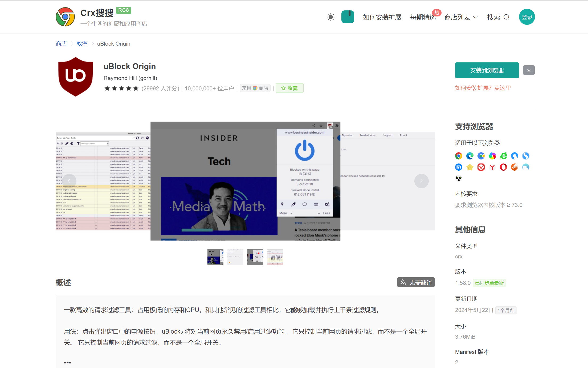Viewport: 588px width, 368px height.
Task: Toggle 收藏 to favorite uBlock Origin
Action: (x=289, y=88)
